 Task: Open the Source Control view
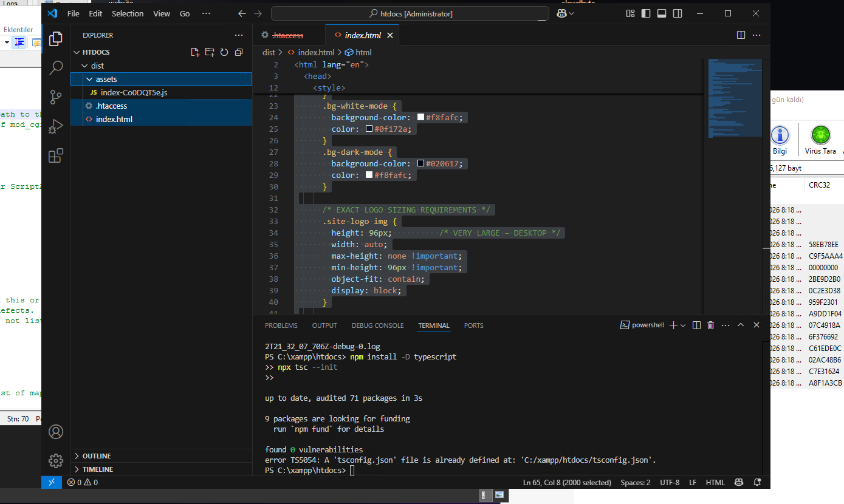pyautogui.click(x=56, y=97)
